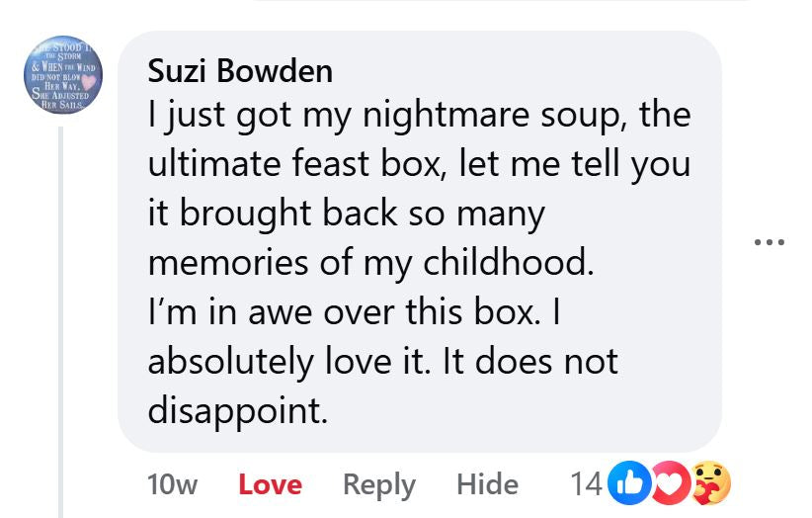The width and height of the screenshot is (812, 518).
Task: Hide this comment
Action: [487, 484]
